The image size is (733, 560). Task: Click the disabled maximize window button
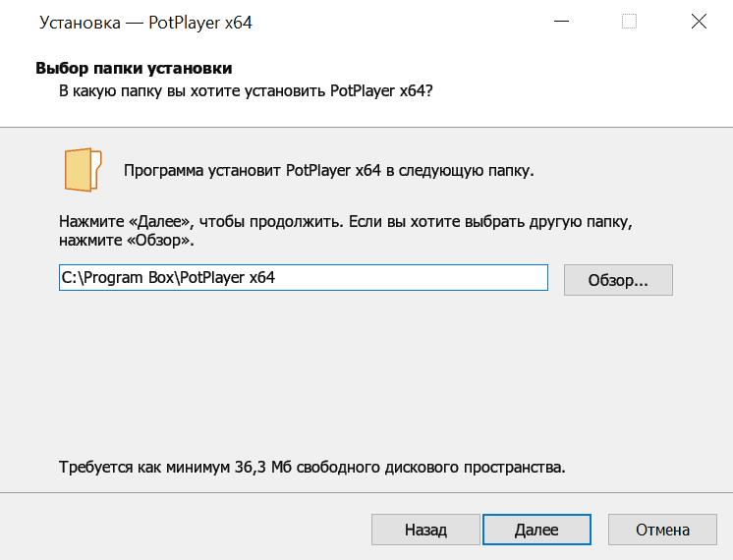(629, 22)
